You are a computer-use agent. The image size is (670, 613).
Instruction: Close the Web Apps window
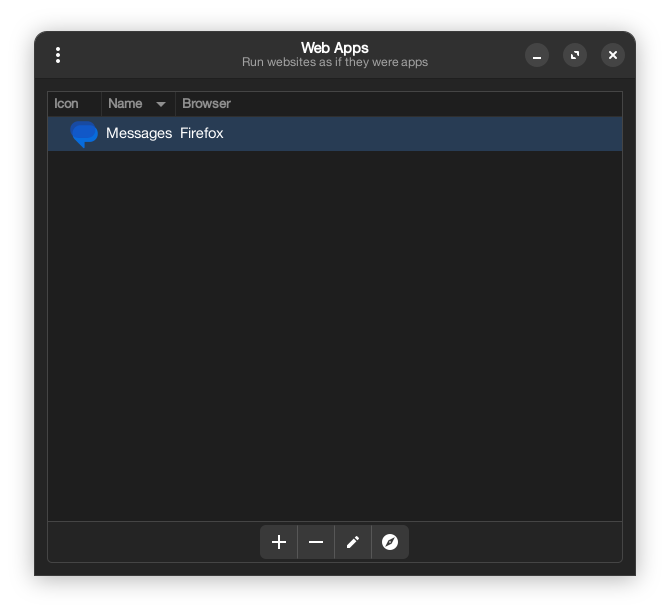pos(613,55)
